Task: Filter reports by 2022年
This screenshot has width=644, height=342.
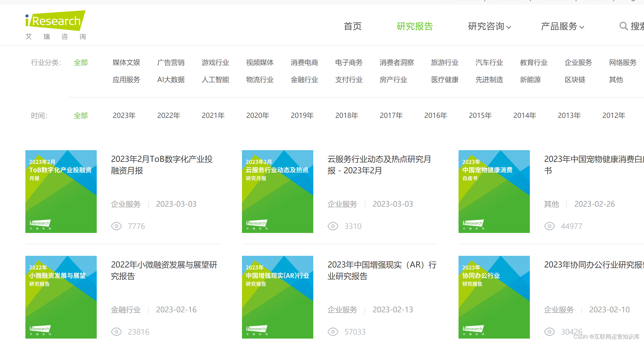Action: click(x=169, y=116)
